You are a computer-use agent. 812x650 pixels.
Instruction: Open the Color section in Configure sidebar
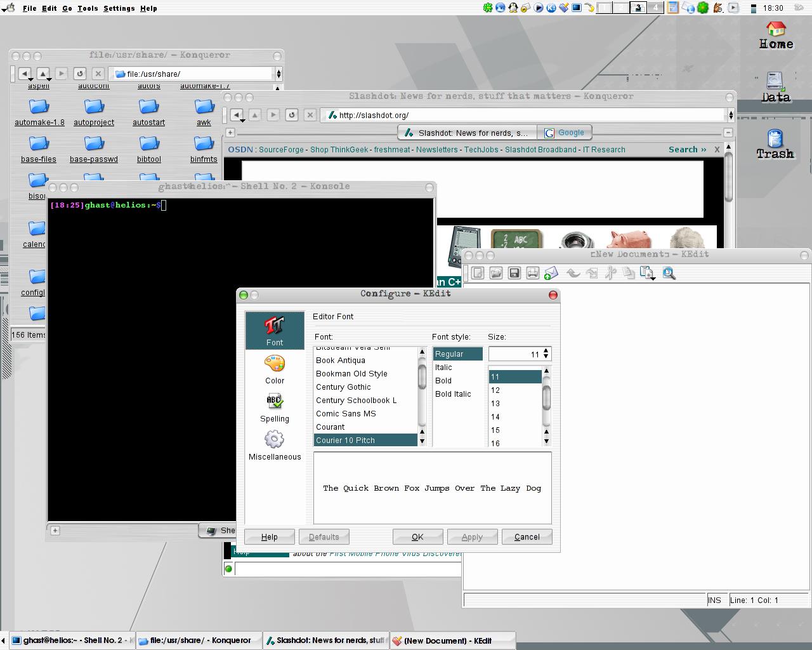(x=275, y=369)
